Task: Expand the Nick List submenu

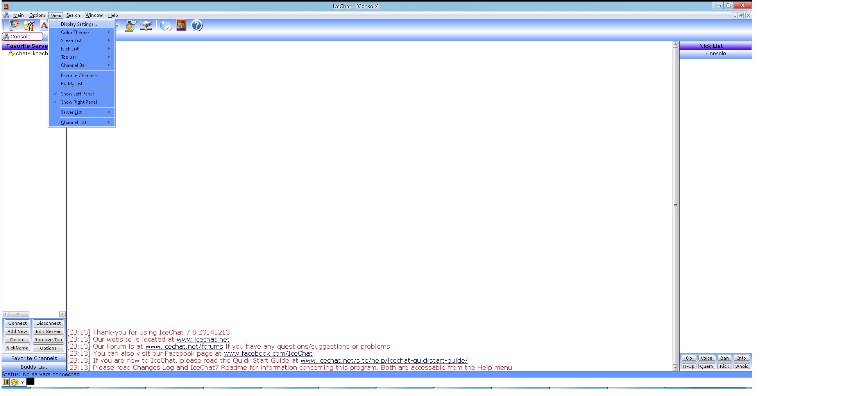Action: [x=81, y=49]
